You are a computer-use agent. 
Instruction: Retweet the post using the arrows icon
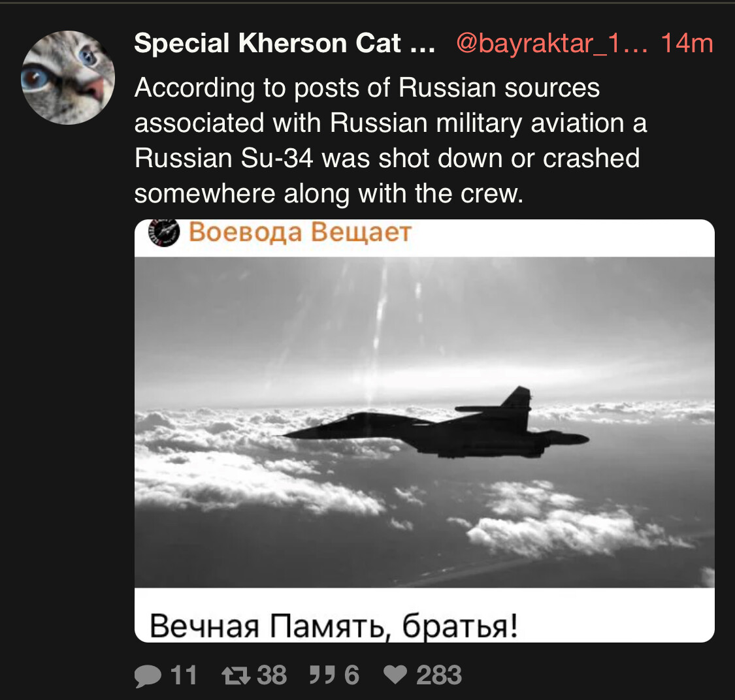[236, 676]
